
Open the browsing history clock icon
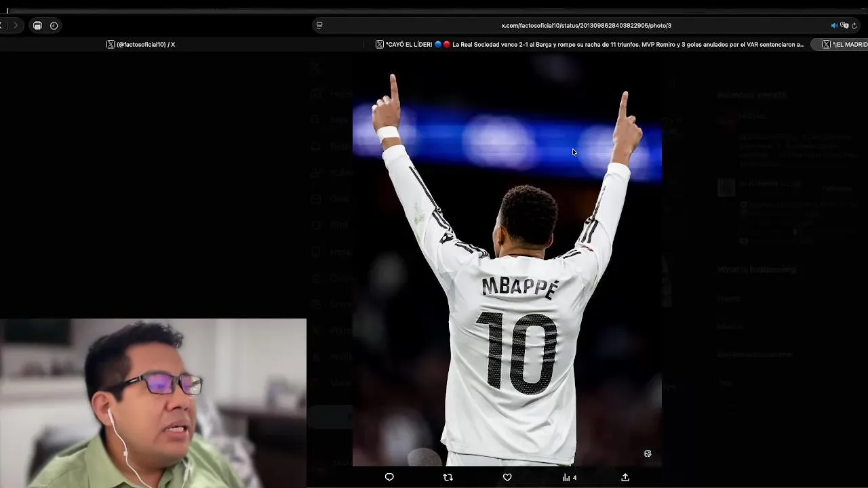point(54,25)
